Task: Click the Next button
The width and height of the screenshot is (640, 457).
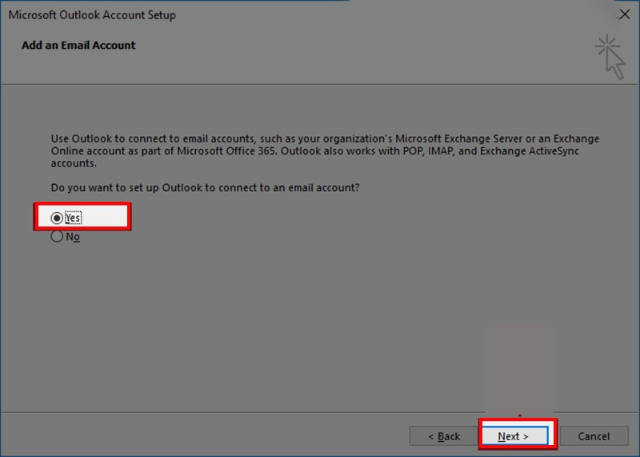Action: (x=514, y=436)
